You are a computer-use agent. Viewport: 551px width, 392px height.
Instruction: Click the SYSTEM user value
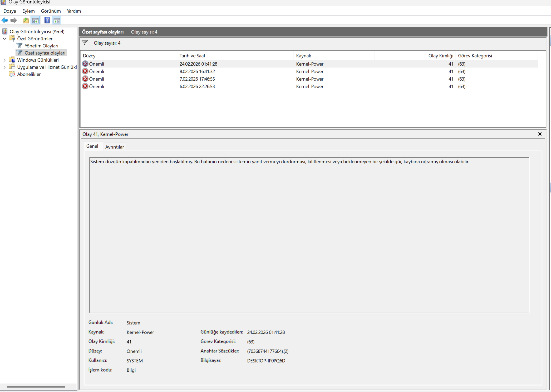pos(135,361)
